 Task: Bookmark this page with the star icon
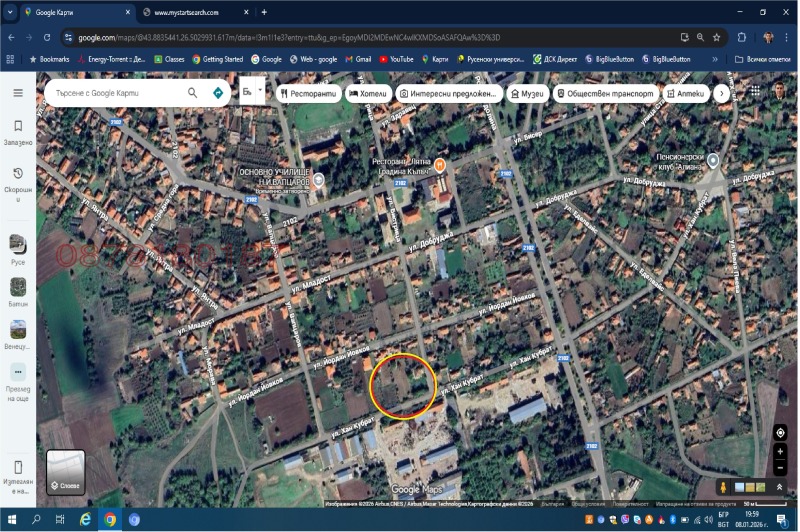coord(716,37)
